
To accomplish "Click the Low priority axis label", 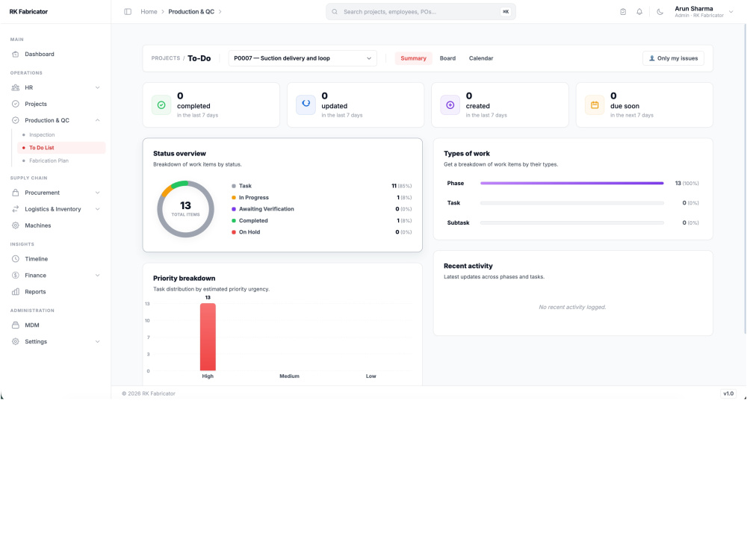I will (x=371, y=376).
